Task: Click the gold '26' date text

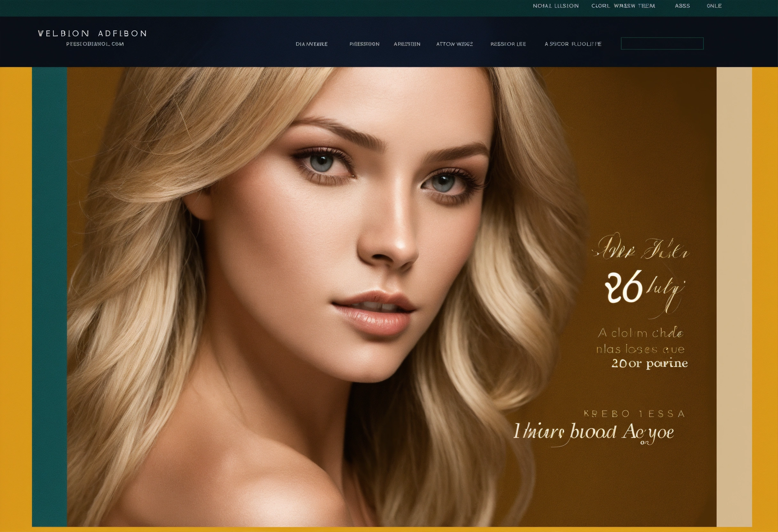Action: 624,287
